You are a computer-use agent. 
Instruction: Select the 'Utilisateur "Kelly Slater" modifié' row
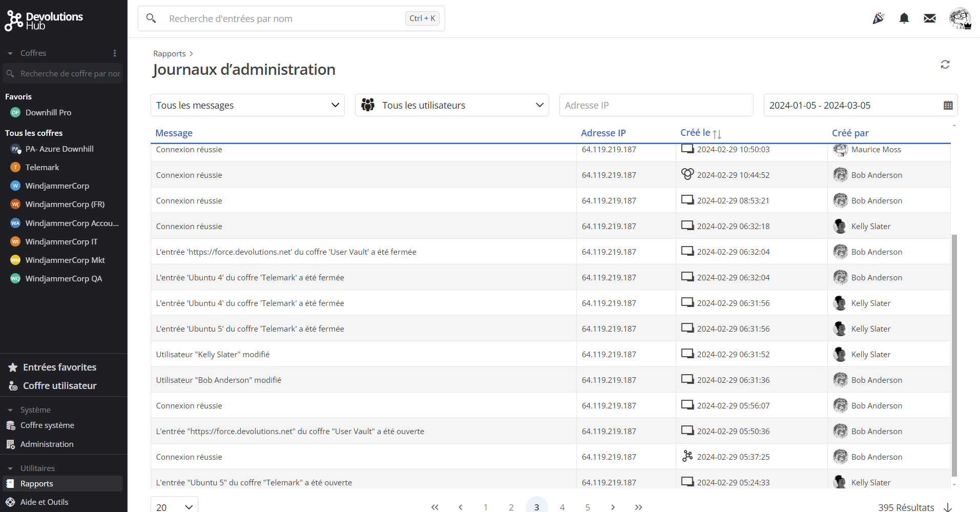coord(551,354)
